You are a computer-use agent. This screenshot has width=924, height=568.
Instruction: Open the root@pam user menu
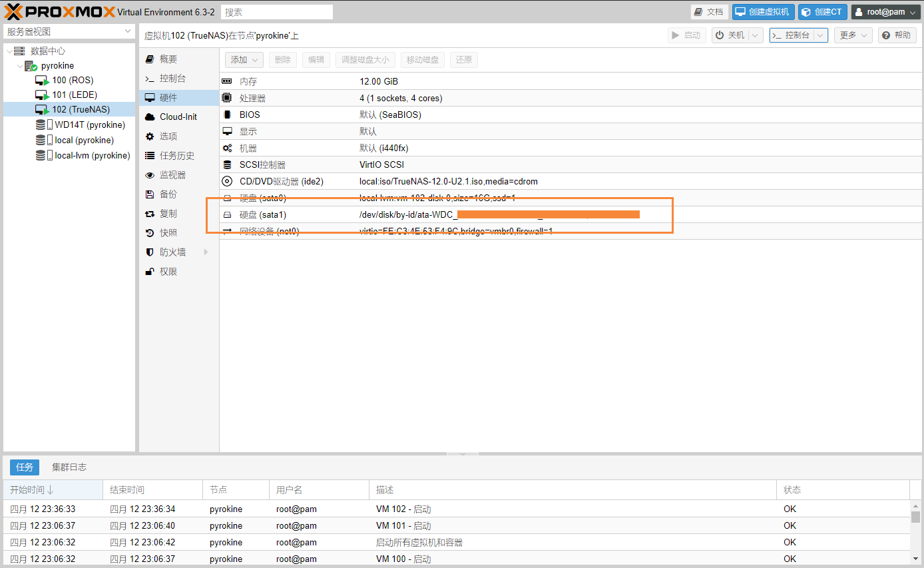[x=885, y=12]
